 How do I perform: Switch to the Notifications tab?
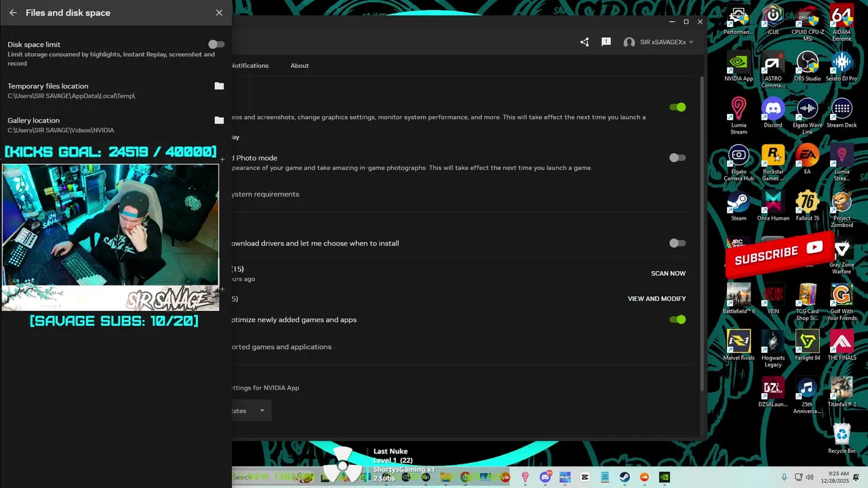tap(250, 66)
